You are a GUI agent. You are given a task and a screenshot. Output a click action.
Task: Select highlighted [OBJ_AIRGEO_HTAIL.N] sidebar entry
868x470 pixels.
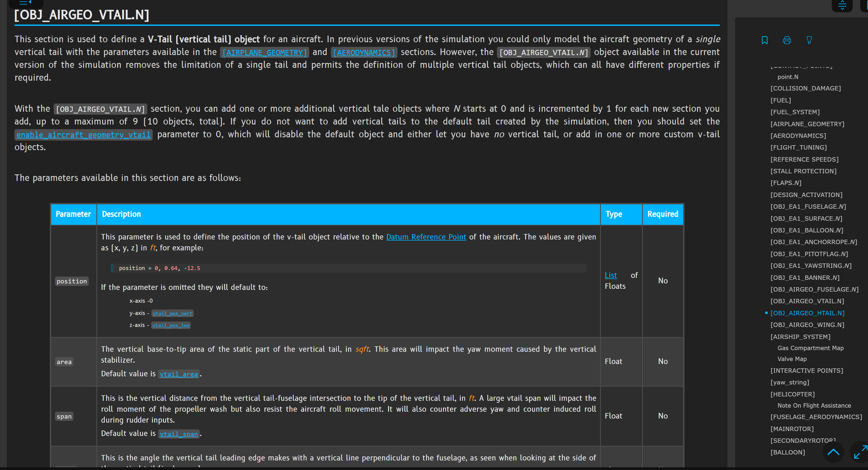point(807,313)
